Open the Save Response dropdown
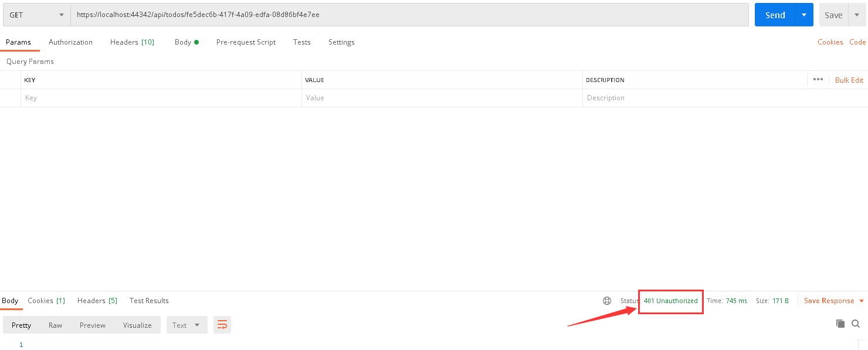The image size is (868, 350). click(x=834, y=301)
